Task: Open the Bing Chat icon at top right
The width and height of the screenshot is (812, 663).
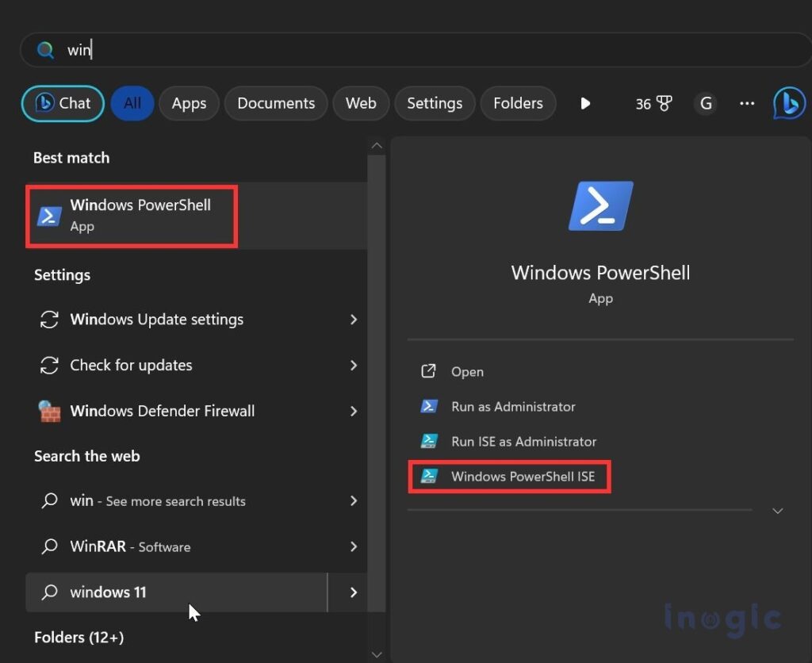Action: pos(789,103)
